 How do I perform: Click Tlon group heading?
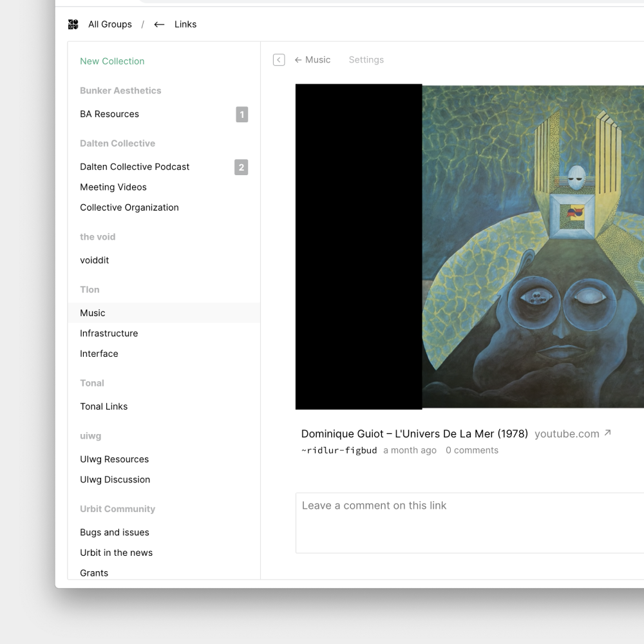tap(90, 290)
